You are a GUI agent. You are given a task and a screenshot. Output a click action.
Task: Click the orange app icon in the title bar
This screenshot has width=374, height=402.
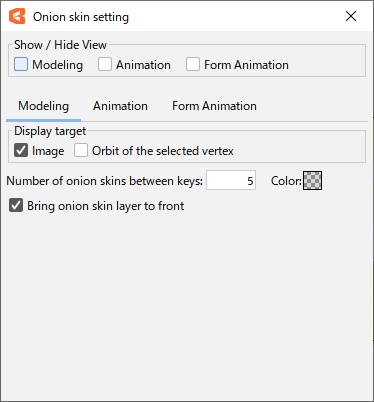(17, 16)
